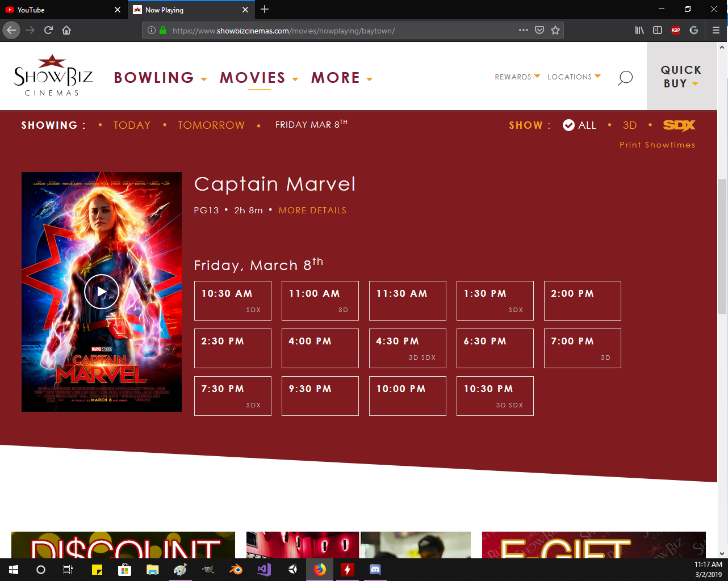Bookmark this page with star icon

tap(555, 30)
